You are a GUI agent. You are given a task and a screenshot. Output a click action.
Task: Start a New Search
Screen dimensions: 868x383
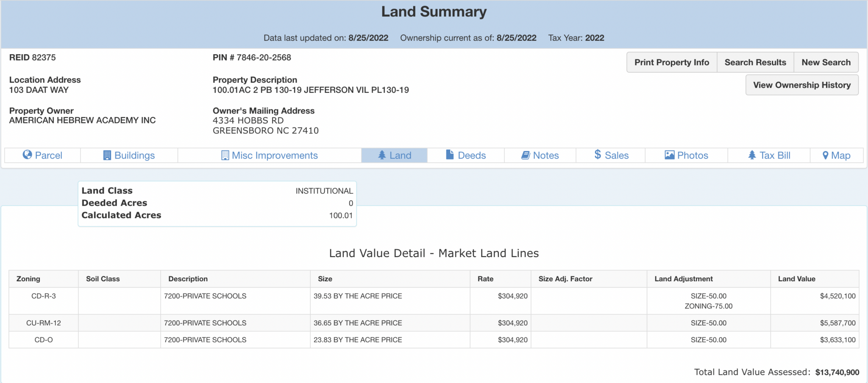pyautogui.click(x=826, y=62)
